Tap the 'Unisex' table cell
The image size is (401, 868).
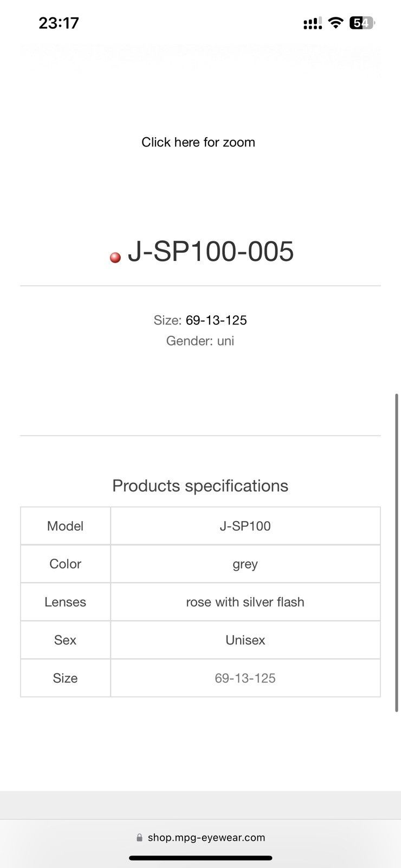(245, 640)
